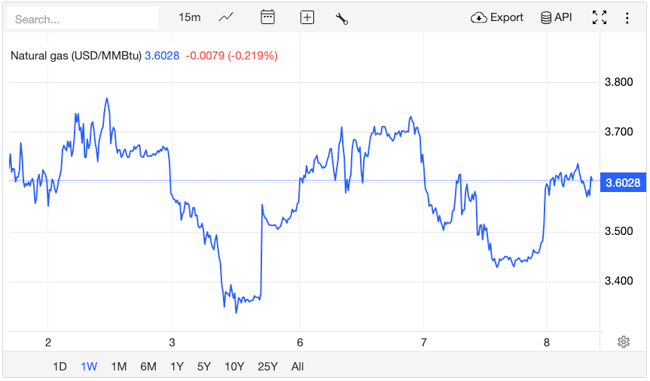
Task: Click the 3.700 price axis label
Action: 618,132
